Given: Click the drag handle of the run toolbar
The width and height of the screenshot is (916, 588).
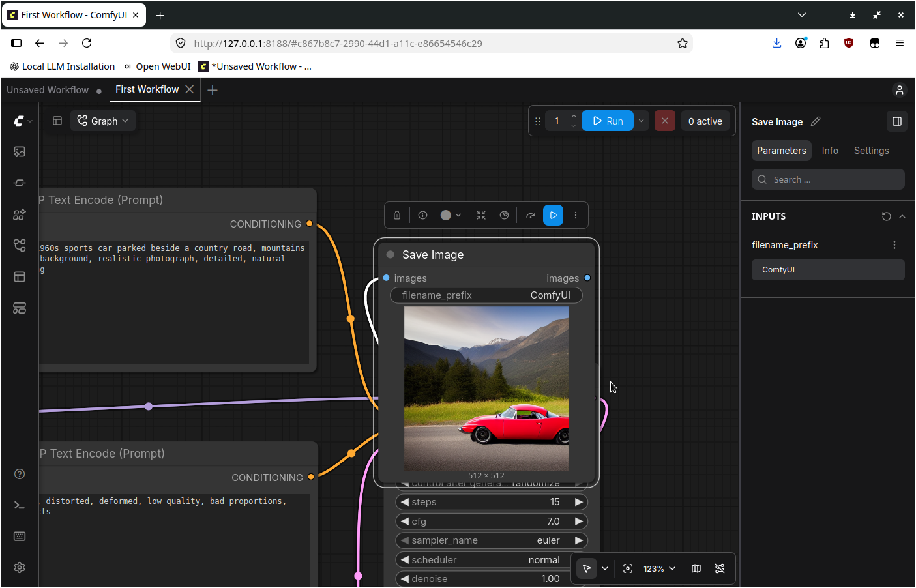Looking at the screenshot, I should point(538,121).
